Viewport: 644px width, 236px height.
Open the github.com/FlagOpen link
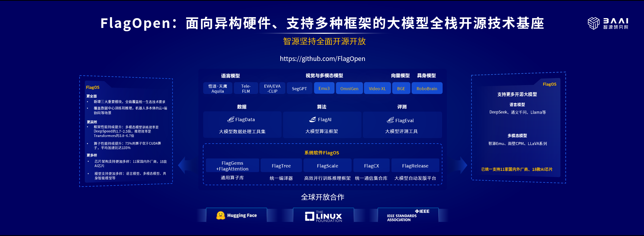322,59
